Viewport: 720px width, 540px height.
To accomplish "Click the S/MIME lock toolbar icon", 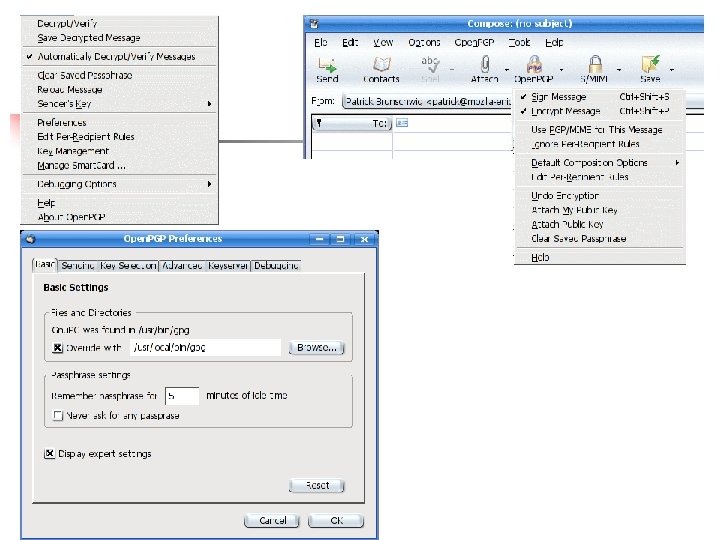I will (x=595, y=64).
